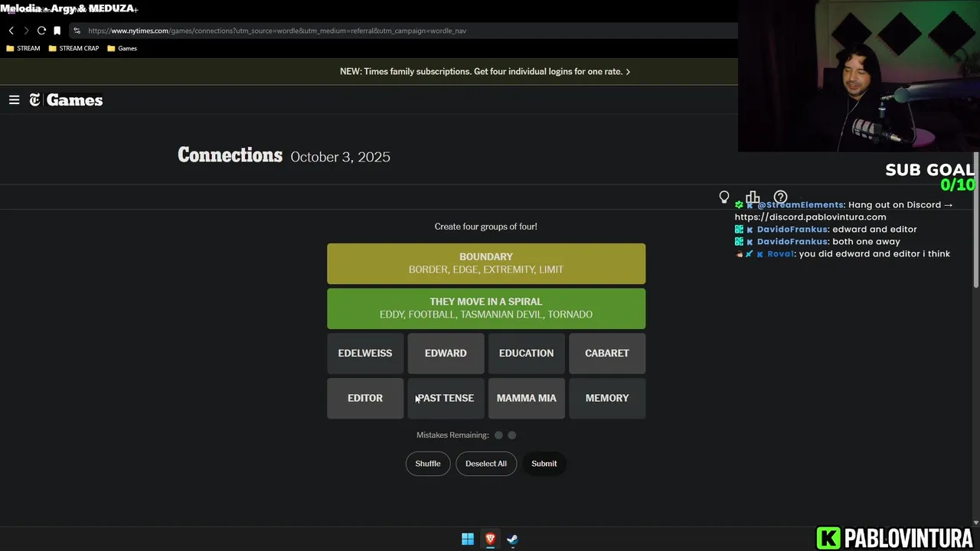Select the EDWARD tile
The width and height of the screenshot is (980, 551).
tap(446, 353)
